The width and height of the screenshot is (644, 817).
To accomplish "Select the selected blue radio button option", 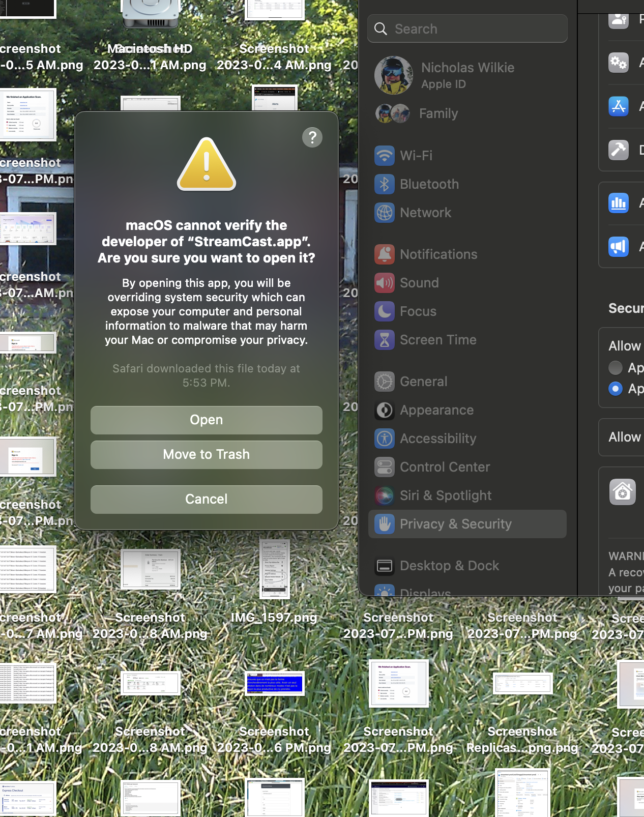I will pyautogui.click(x=616, y=389).
